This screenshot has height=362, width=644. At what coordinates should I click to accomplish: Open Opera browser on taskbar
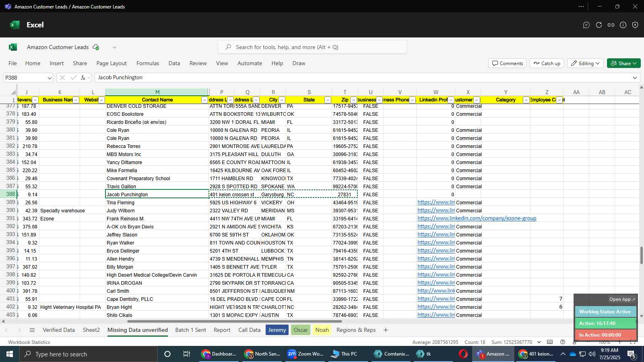(x=463, y=354)
